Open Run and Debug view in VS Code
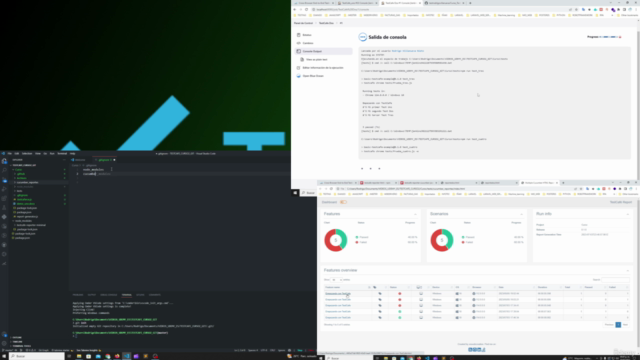The width and height of the screenshot is (640, 360). tap(4, 189)
